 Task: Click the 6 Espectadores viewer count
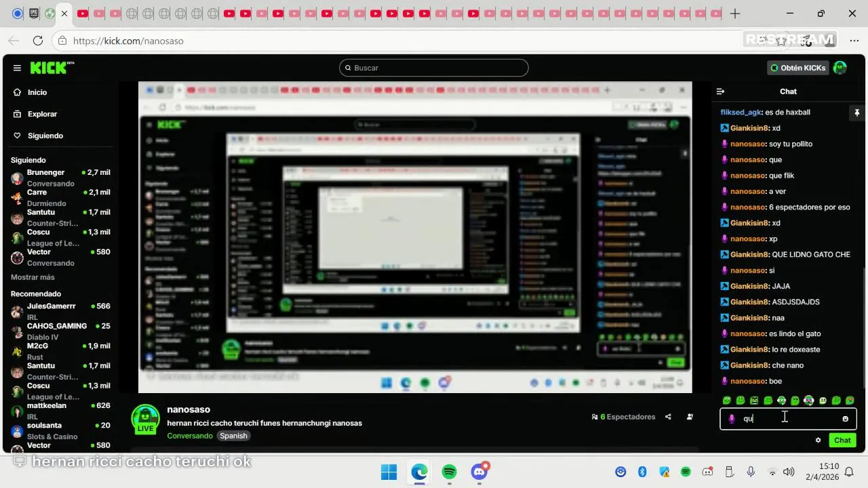(623, 417)
